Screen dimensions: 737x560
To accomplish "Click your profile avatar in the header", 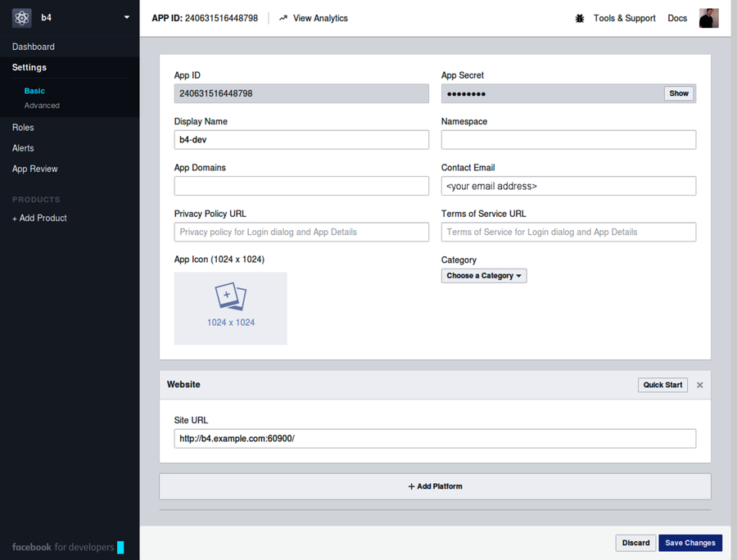I will [708, 17].
